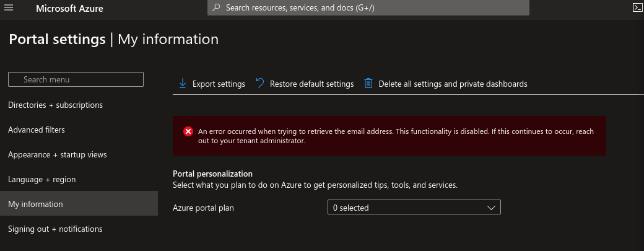The height and width of the screenshot is (251, 644).
Task: Click Restore default settings button
Action: pyautogui.click(x=311, y=84)
